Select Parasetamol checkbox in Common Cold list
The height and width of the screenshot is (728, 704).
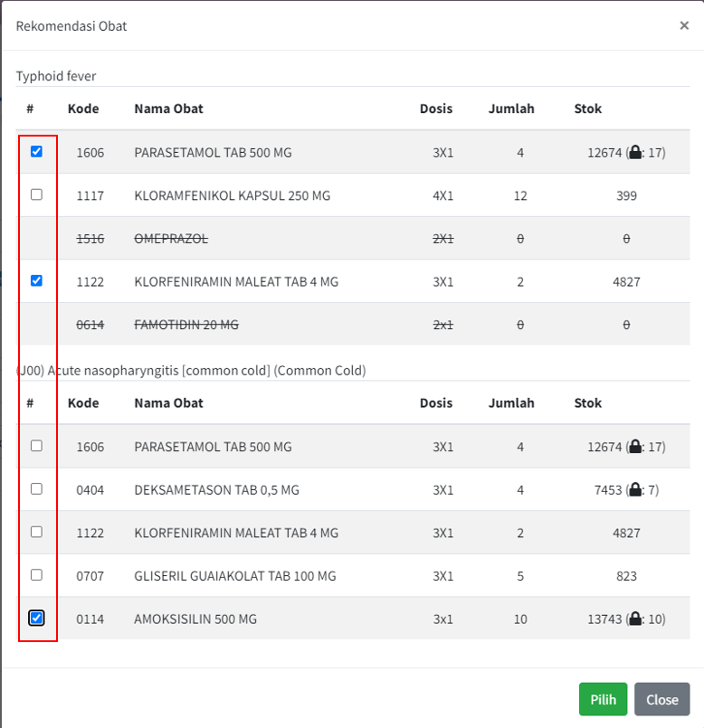(x=36, y=446)
